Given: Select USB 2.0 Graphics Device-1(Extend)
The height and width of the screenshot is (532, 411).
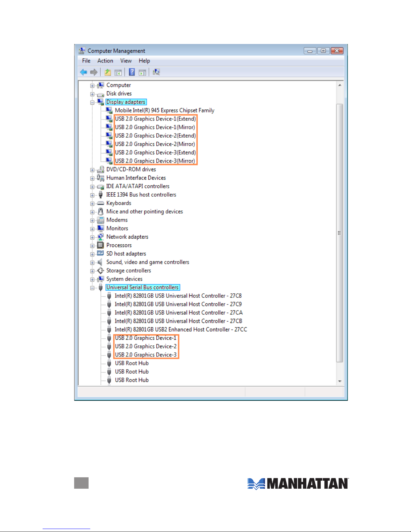Looking at the screenshot, I should click(155, 119).
